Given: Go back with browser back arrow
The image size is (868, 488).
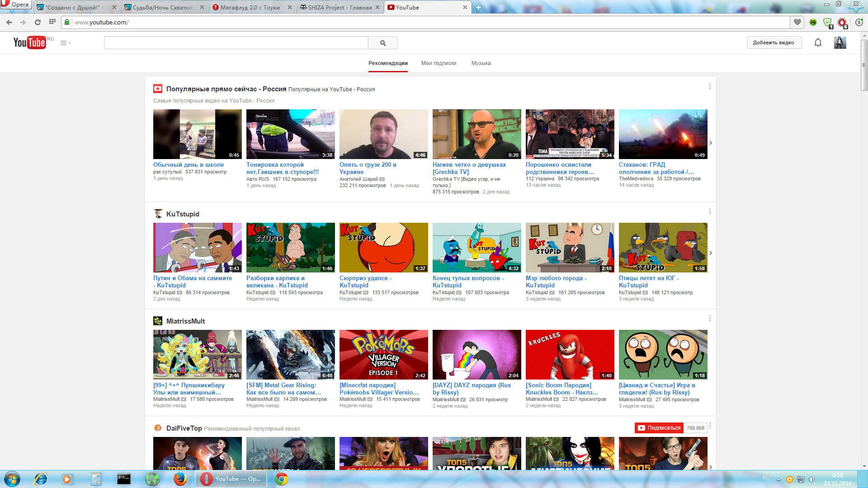Looking at the screenshot, I should pyautogui.click(x=9, y=22).
